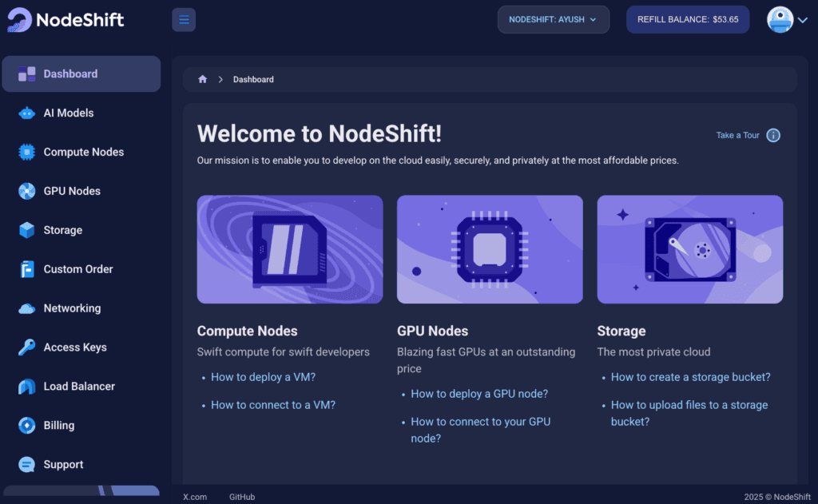
Task: Click '2025 © NodeShift' footer text
Action: (x=777, y=498)
